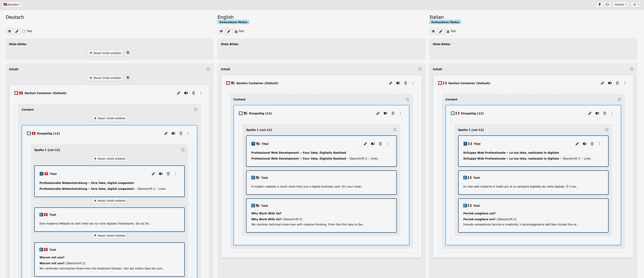Open the share dropdown in top bar
This screenshot has height=278, width=644.
(x=636, y=5)
